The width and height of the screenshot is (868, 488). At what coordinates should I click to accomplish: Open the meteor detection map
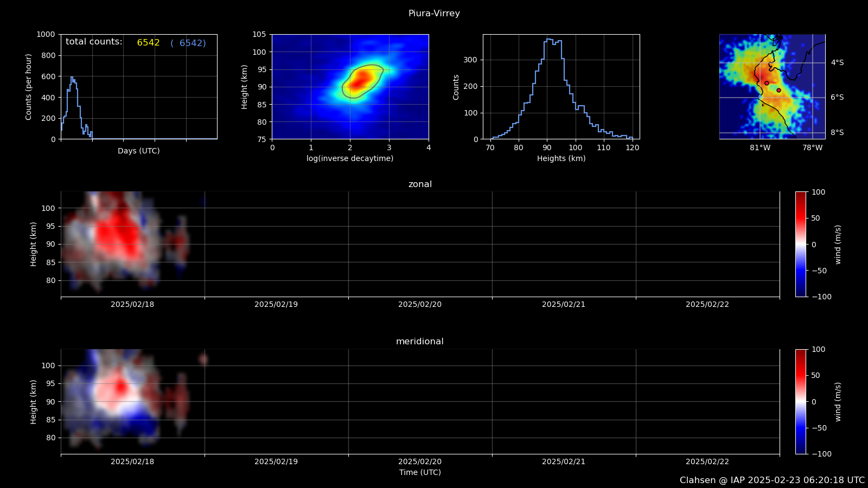[x=772, y=87]
